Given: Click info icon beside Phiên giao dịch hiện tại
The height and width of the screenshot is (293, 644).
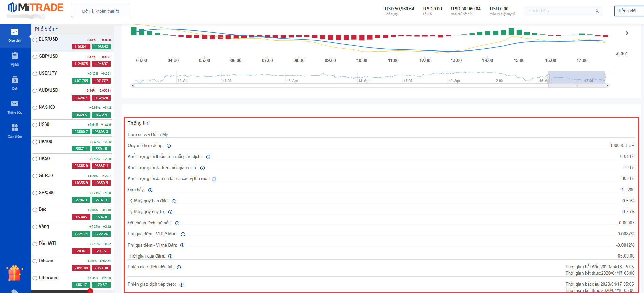Looking at the screenshot, I should click(x=179, y=267).
